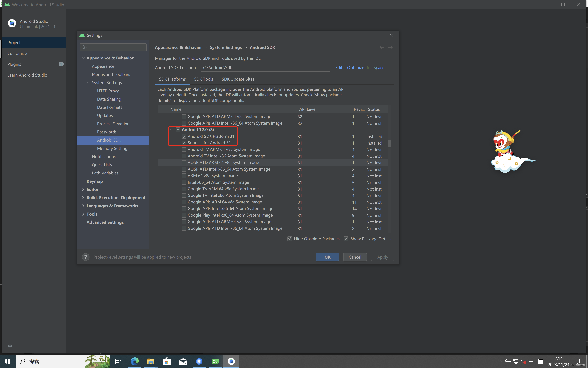This screenshot has height=368, width=588.
Task: Expand the Tools settings node
Action: pos(83,214)
